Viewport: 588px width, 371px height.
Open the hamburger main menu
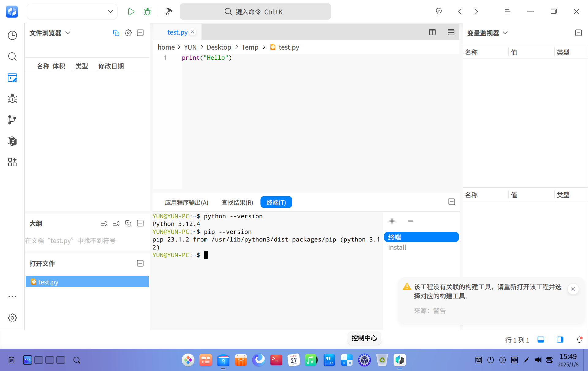[507, 12]
